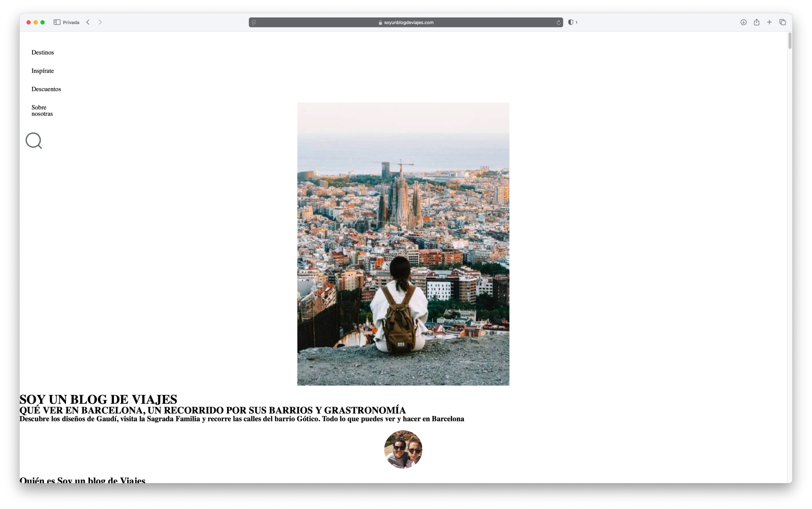This screenshot has height=509, width=812.
Task: Go back with the browser back arrow
Action: tap(88, 22)
